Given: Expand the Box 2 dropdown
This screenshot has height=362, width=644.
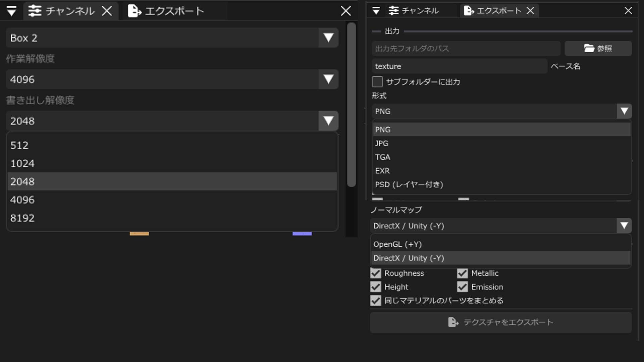Looking at the screenshot, I should (172, 38).
